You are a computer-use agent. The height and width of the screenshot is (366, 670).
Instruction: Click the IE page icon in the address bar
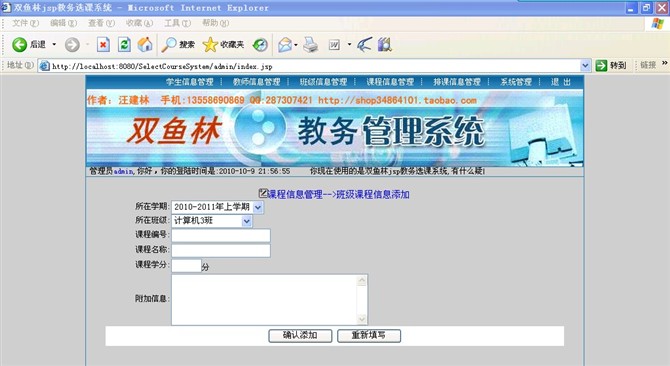44,66
